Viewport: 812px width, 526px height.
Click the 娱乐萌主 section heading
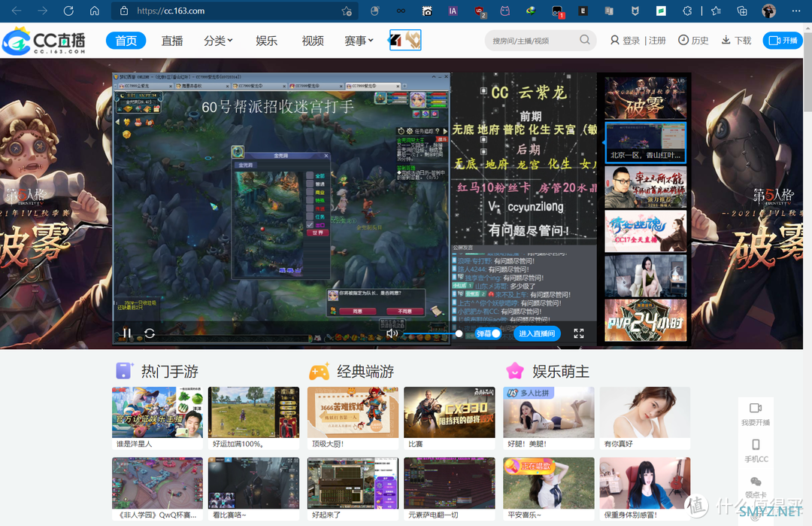tap(561, 372)
